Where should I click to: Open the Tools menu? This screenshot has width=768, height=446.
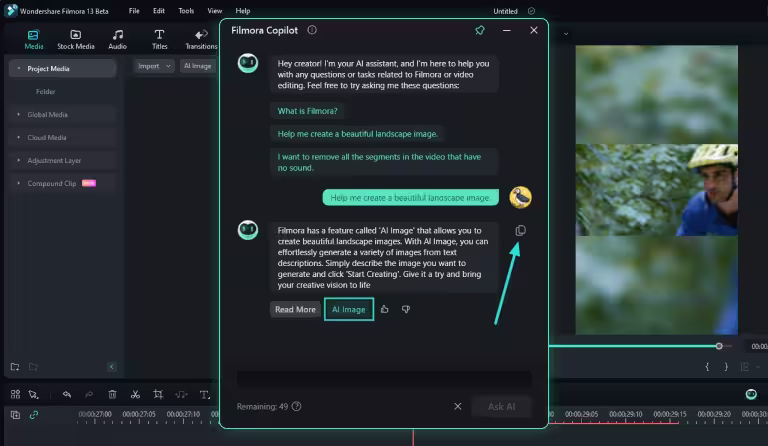click(186, 11)
